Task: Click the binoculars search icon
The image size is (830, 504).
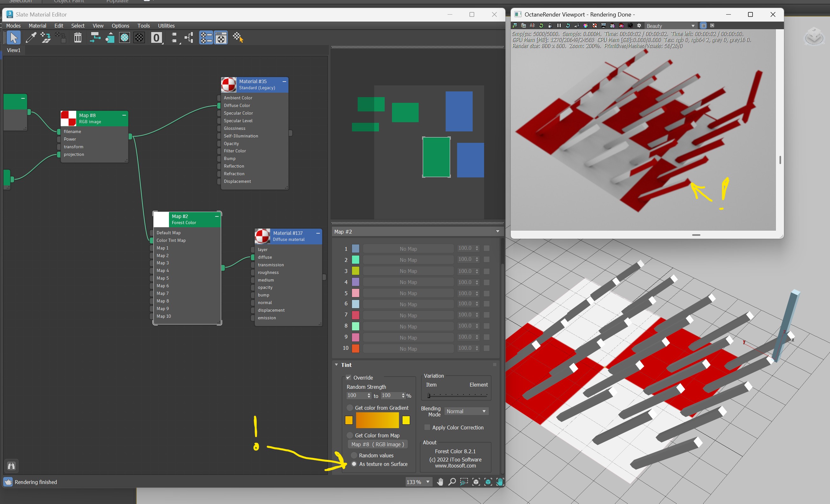Action: [x=11, y=466]
